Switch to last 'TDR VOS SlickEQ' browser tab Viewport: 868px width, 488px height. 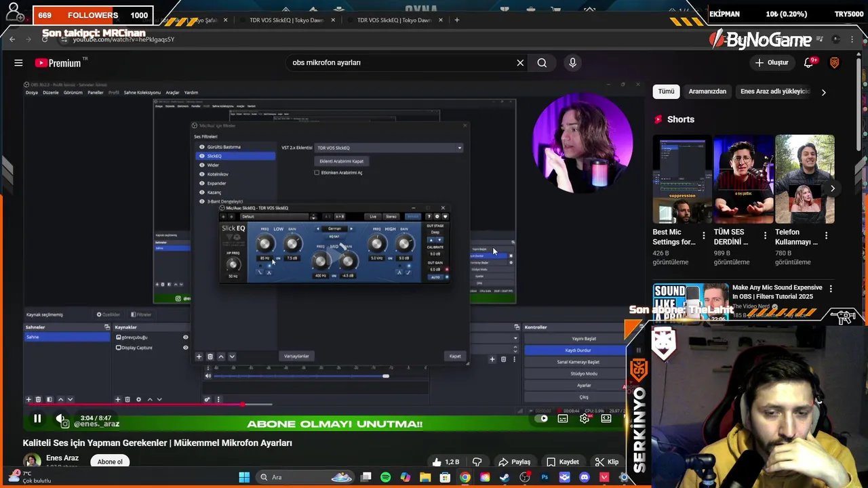[394, 20]
